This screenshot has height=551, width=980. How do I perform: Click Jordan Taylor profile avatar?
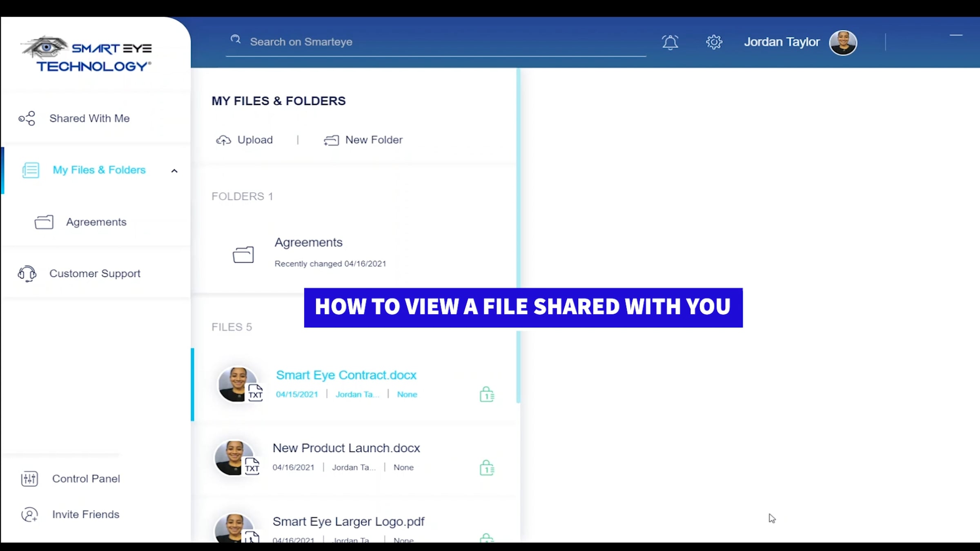tap(843, 42)
